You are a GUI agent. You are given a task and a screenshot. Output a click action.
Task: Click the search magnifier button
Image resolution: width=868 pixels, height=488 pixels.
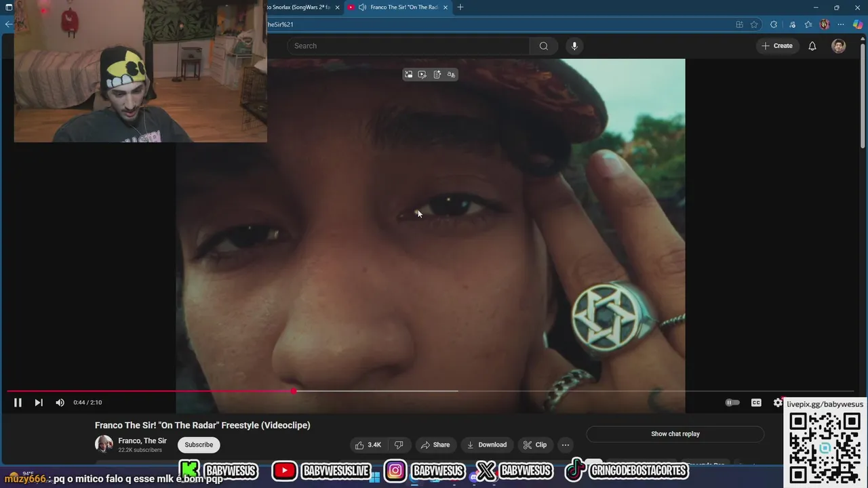point(543,46)
